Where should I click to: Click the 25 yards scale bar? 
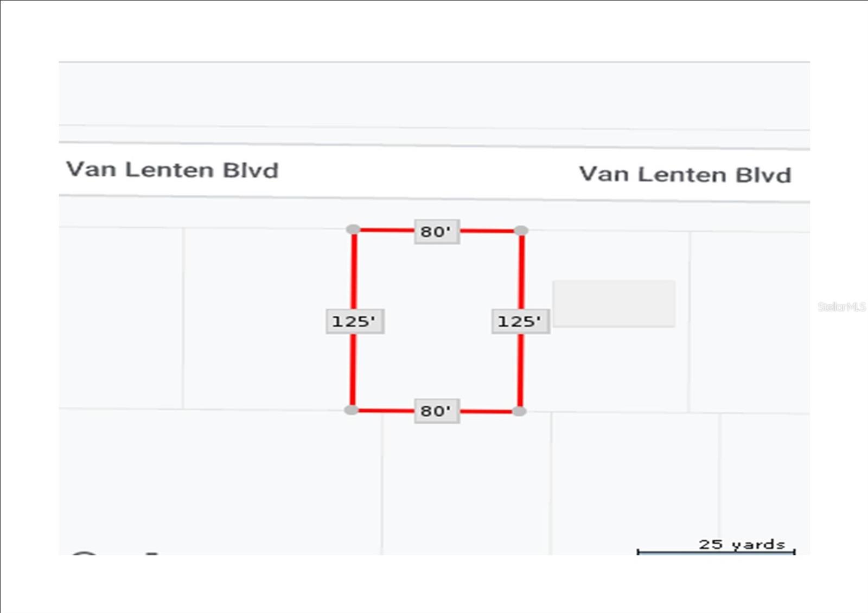716,551
